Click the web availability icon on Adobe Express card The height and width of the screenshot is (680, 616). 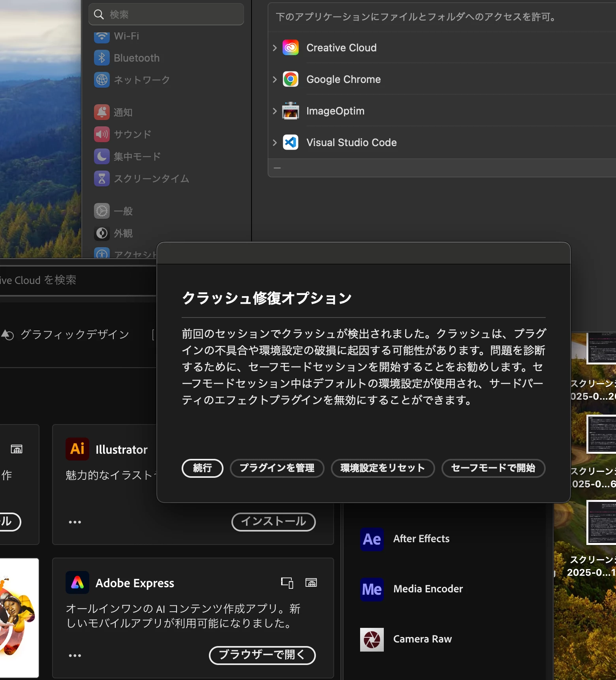coord(311,582)
